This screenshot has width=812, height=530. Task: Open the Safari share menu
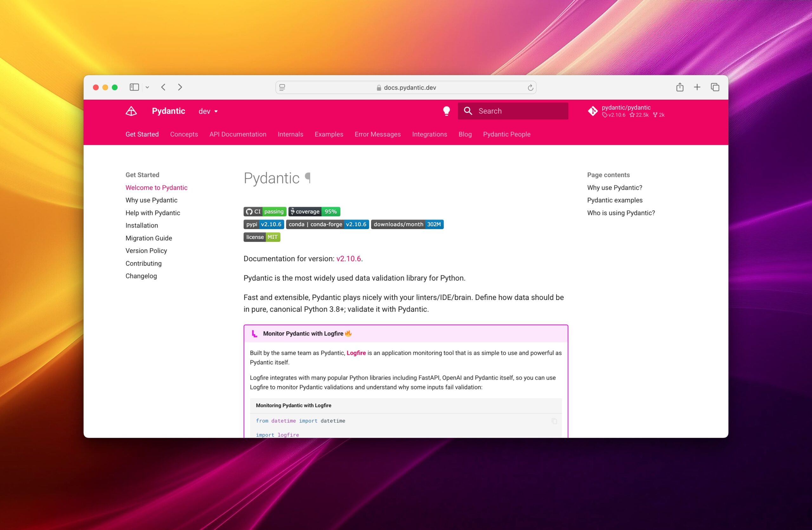(680, 87)
